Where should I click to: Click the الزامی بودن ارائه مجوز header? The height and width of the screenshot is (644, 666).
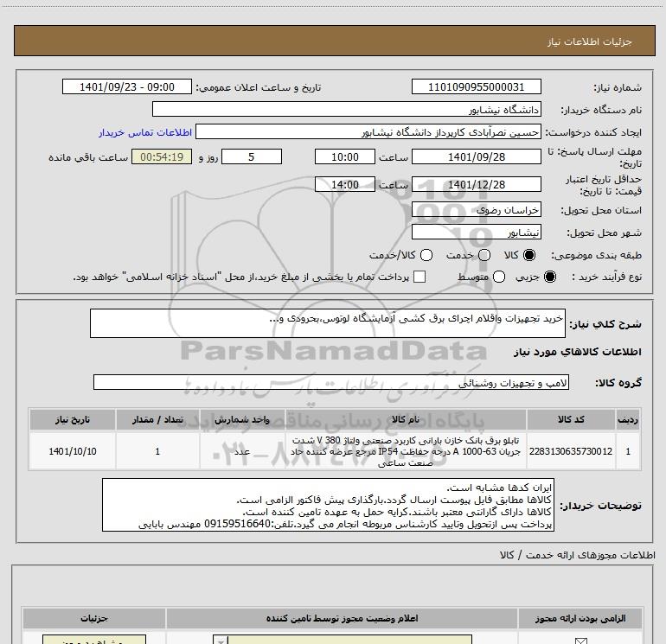[580, 618]
